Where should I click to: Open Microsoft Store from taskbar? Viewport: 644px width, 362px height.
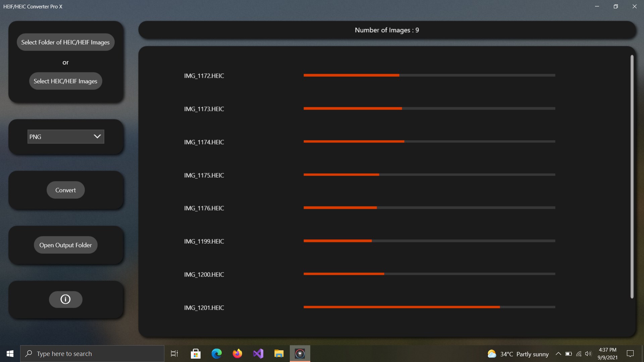pyautogui.click(x=196, y=354)
